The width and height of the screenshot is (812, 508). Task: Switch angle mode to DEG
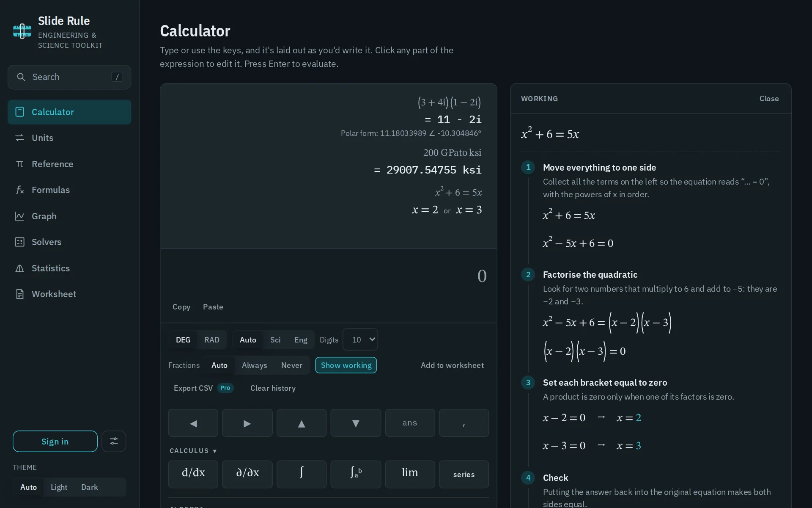click(x=183, y=340)
